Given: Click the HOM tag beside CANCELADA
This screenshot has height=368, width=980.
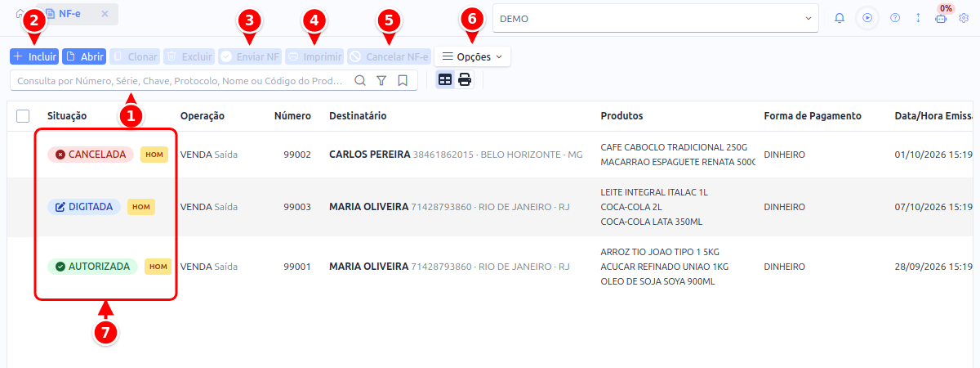Looking at the screenshot, I should pos(154,155).
